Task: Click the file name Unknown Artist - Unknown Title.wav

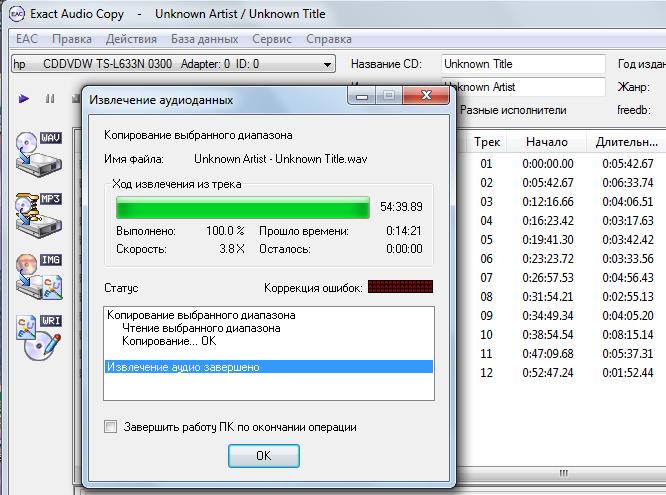Action: pyautogui.click(x=280, y=158)
